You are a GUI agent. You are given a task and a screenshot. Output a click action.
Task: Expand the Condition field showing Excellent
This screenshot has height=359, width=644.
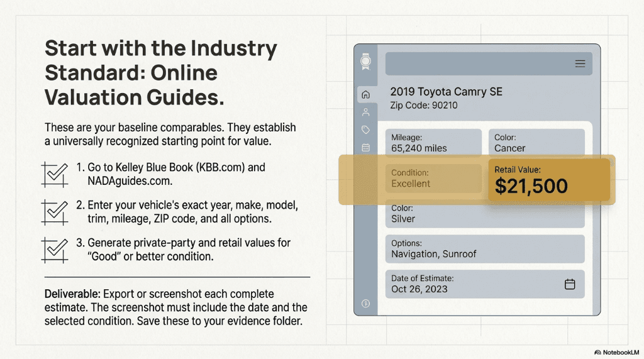pos(433,179)
